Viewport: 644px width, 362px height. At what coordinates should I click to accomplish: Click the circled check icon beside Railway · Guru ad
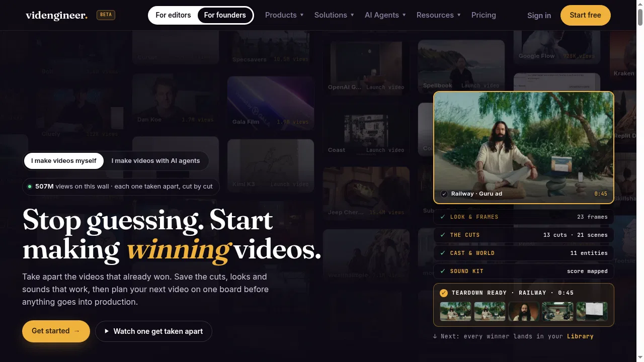pyautogui.click(x=444, y=194)
